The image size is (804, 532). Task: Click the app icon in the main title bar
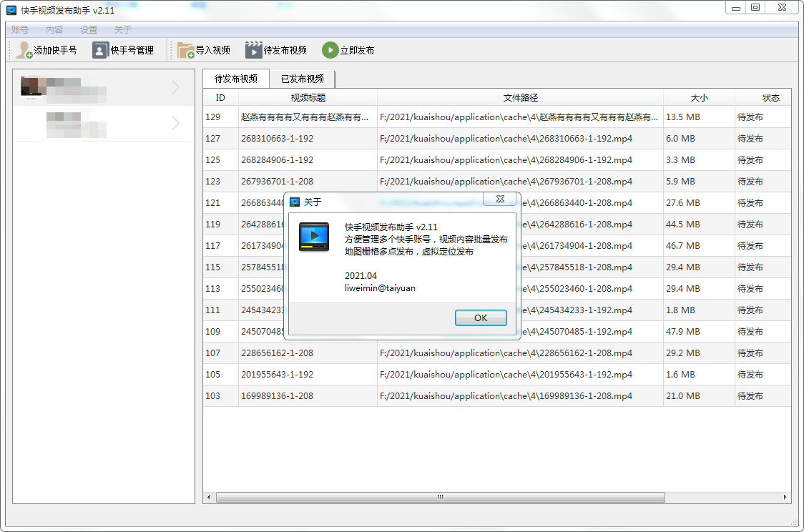[11, 10]
